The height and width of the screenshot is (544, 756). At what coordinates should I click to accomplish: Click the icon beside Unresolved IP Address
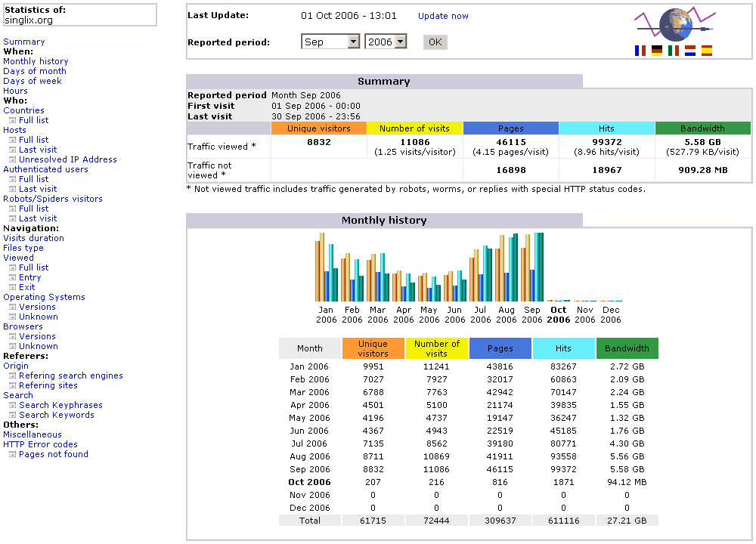(x=12, y=160)
